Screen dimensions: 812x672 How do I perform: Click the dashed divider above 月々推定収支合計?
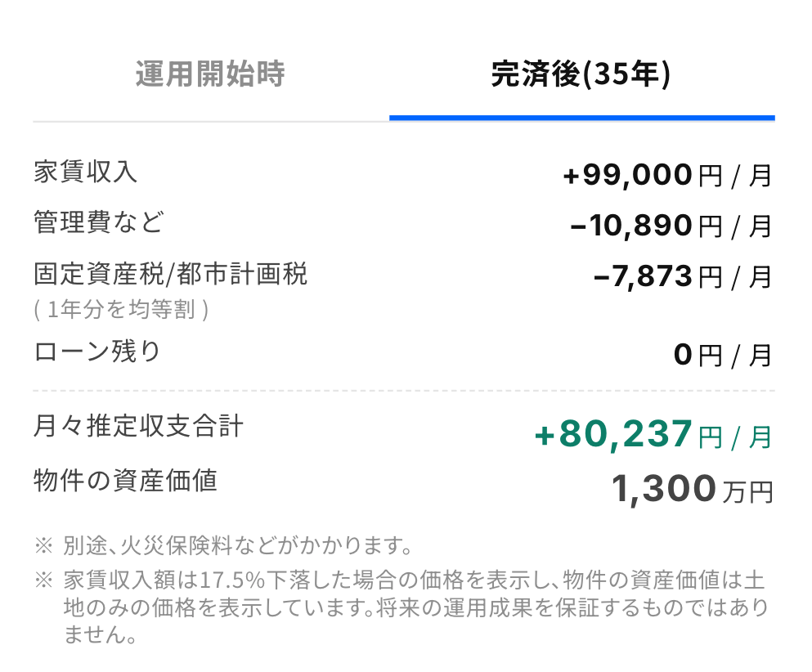coord(404,391)
